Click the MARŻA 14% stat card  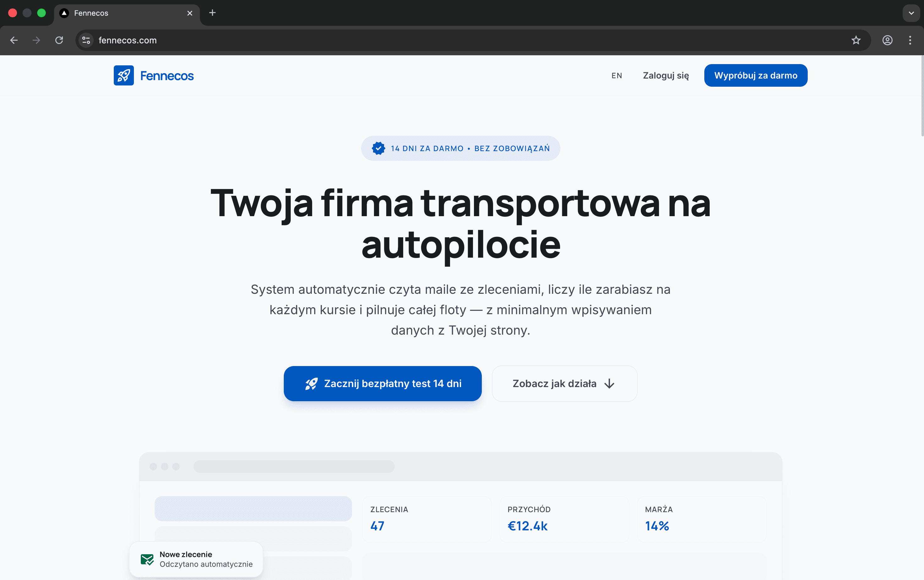pyautogui.click(x=701, y=519)
